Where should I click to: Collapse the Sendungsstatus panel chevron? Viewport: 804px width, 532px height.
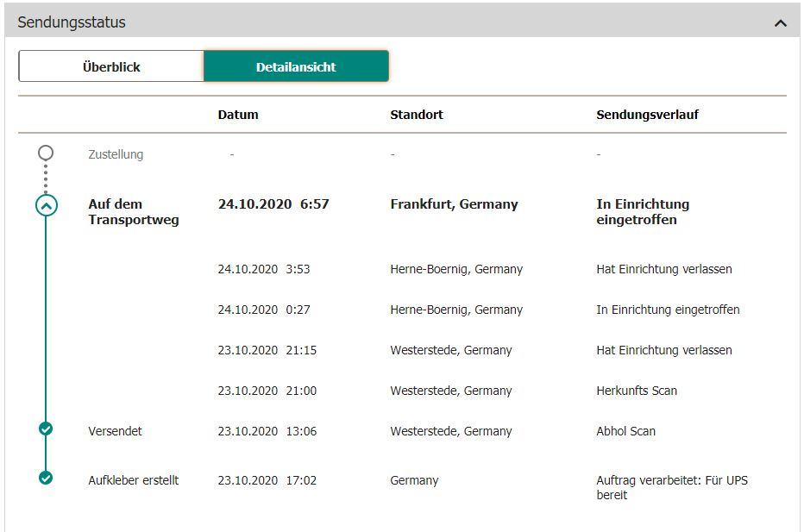coord(781,23)
